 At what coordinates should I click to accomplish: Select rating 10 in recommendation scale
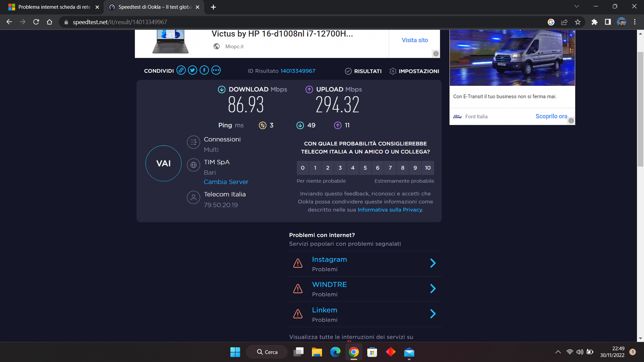click(x=428, y=168)
